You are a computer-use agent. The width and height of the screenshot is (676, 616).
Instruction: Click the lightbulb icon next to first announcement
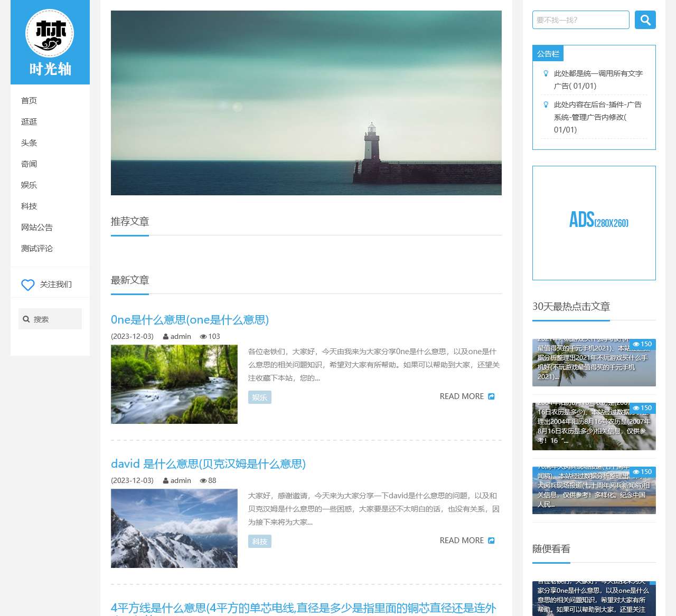point(546,74)
